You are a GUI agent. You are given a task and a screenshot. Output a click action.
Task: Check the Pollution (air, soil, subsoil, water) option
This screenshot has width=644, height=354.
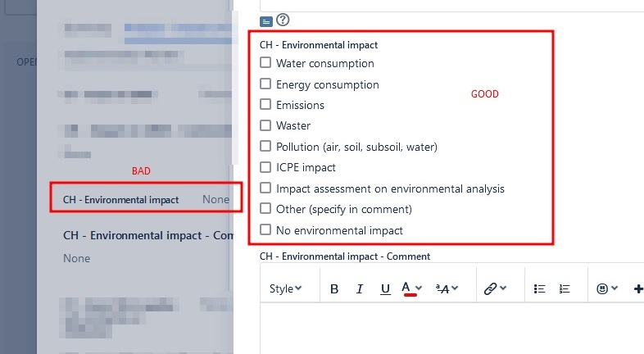(x=265, y=146)
